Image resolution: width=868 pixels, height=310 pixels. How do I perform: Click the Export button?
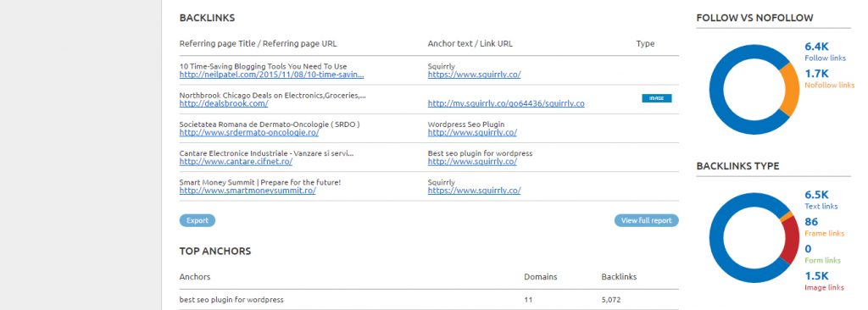click(197, 220)
